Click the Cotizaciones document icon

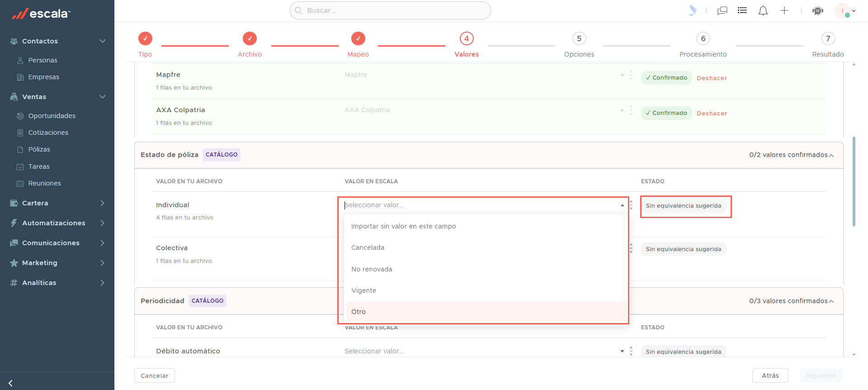[x=20, y=133]
